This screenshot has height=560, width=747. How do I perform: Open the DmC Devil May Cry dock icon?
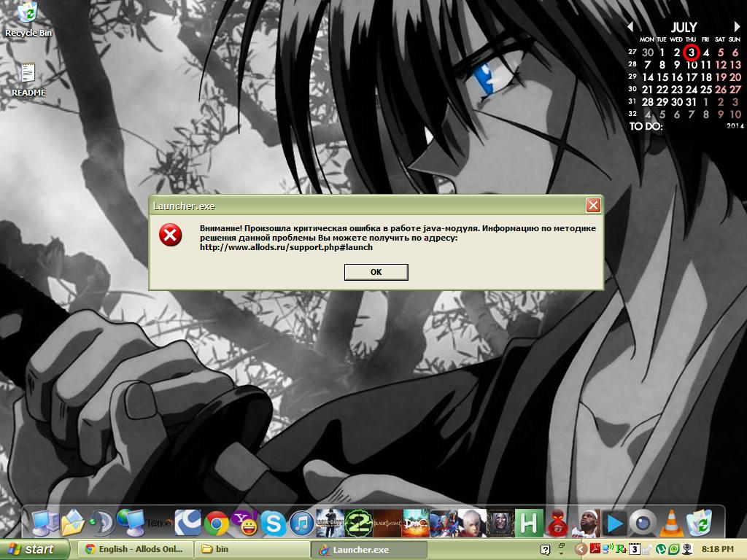coord(415,523)
